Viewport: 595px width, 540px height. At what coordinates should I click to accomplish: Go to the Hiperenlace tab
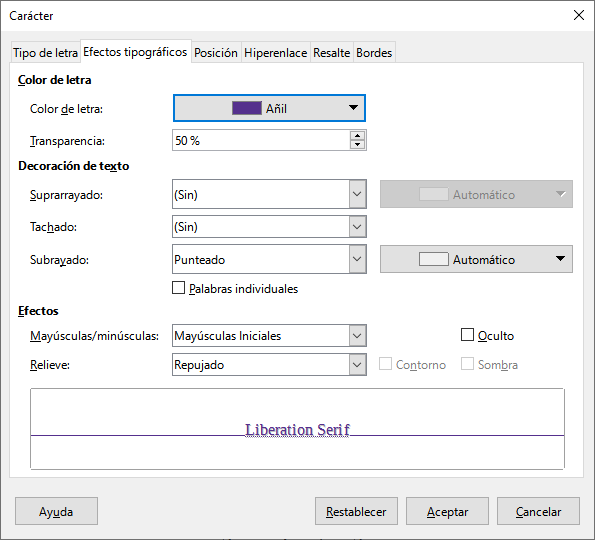pos(275,52)
